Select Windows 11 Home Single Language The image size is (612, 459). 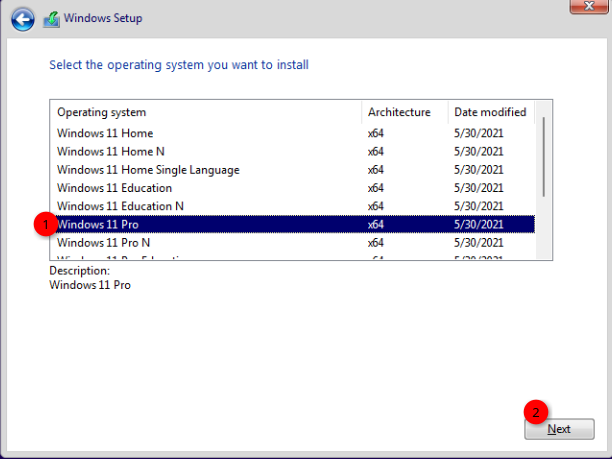coord(148,170)
